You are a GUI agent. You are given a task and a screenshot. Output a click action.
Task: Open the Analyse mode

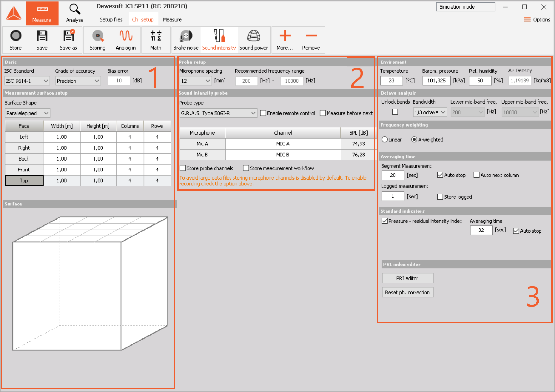click(75, 13)
